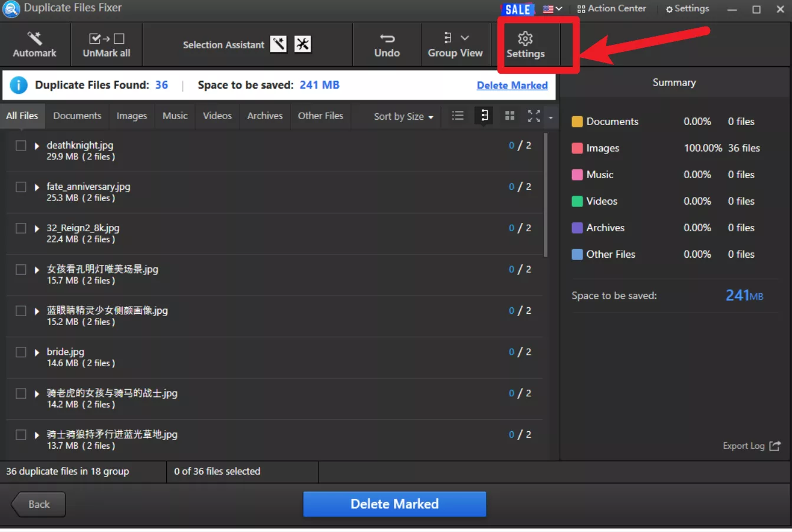This screenshot has width=792, height=532.
Task: Click the SALE badge in the title bar
Action: (518, 9)
